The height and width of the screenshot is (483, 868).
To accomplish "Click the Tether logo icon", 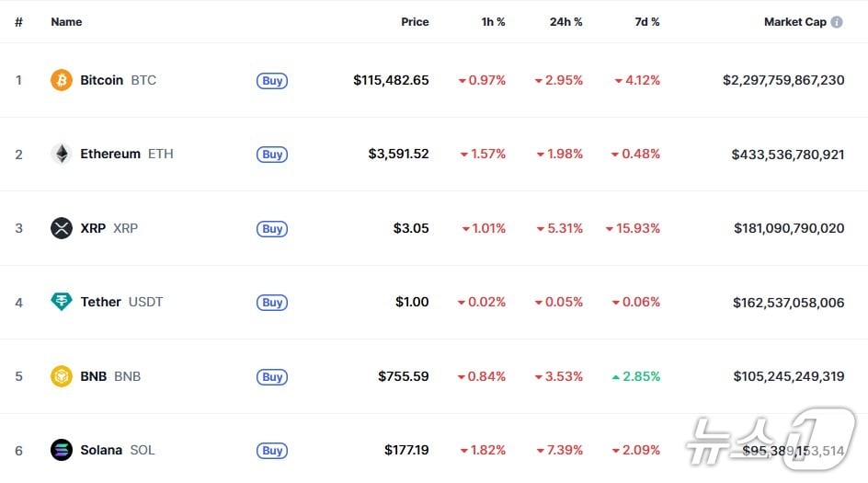I will [62, 302].
